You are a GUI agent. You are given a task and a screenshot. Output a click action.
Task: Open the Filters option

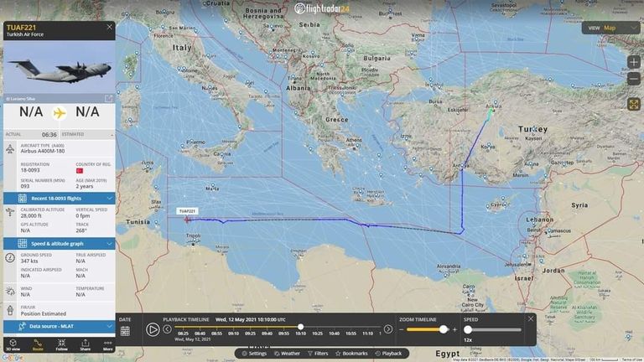[318, 354]
